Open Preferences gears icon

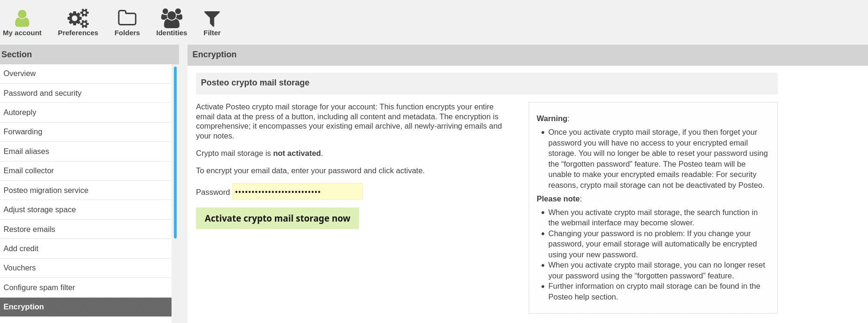[78, 19]
